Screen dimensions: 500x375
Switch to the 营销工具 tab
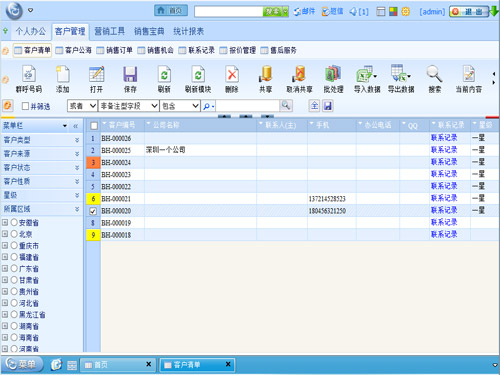click(x=109, y=31)
